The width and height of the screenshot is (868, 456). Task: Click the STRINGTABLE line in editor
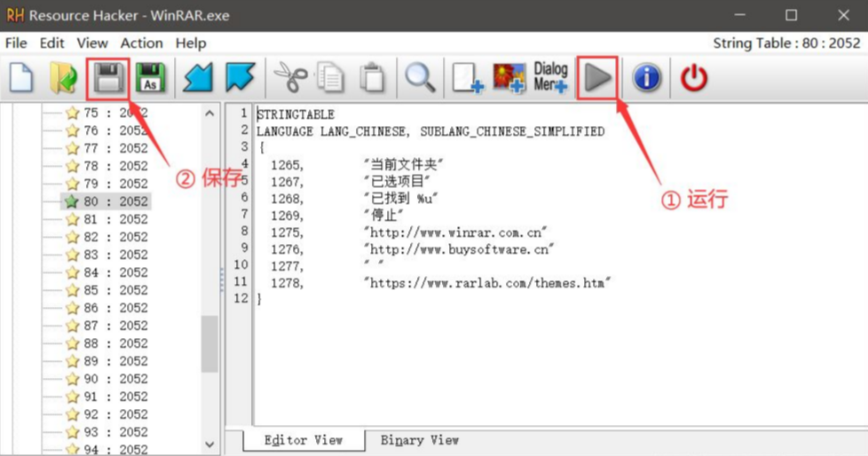coord(296,114)
